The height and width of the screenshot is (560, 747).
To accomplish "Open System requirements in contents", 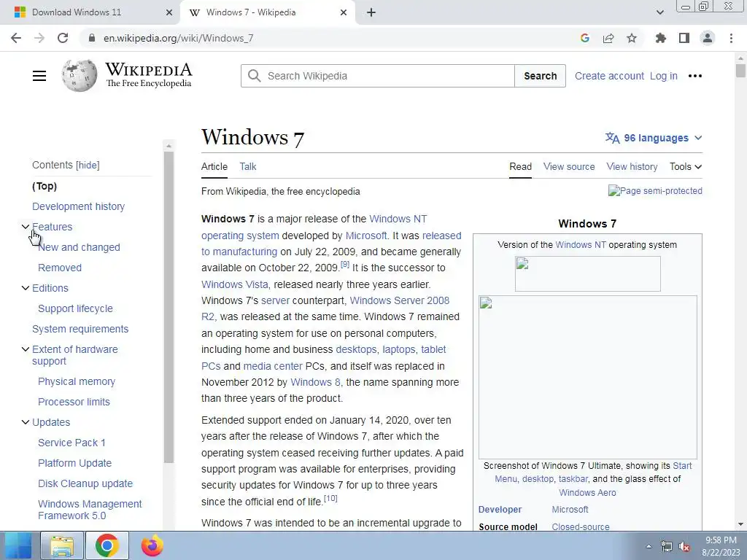I will pyautogui.click(x=80, y=329).
